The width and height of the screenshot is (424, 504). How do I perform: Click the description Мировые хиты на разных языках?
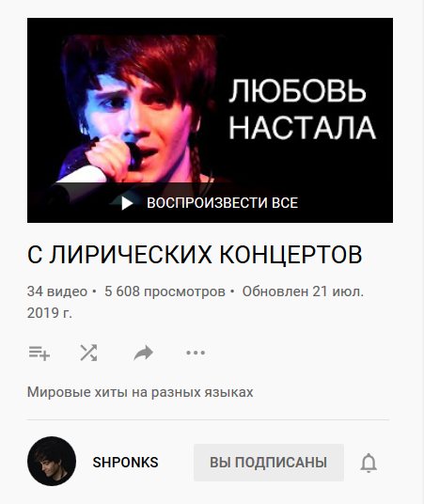pyautogui.click(x=140, y=392)
